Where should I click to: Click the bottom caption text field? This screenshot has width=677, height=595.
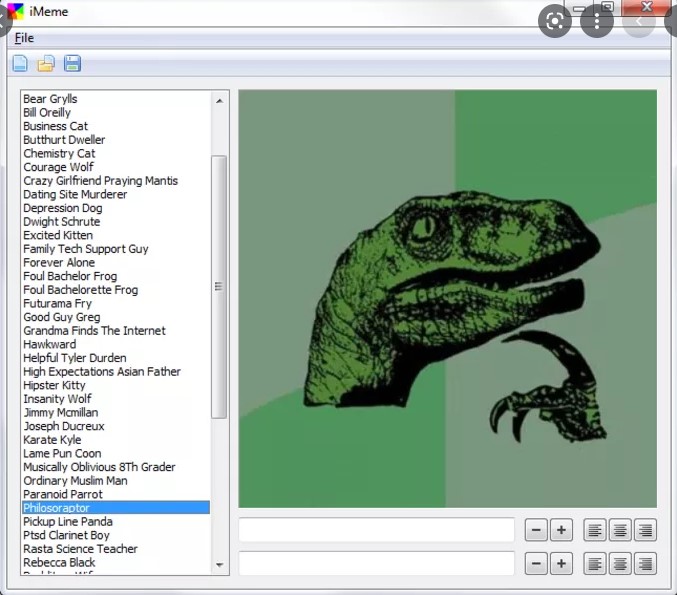coord(376,563)
